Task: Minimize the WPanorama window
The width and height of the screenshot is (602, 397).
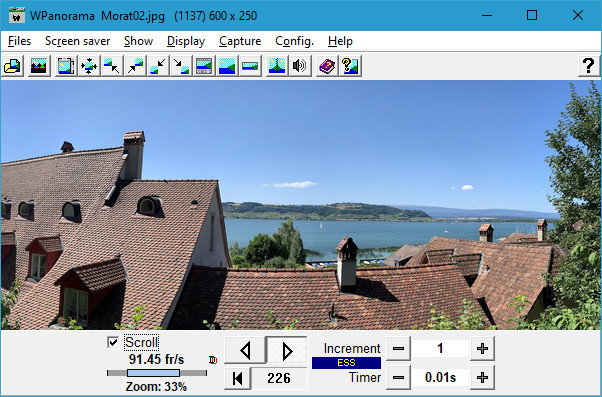Action: click(x=487, y=15)
